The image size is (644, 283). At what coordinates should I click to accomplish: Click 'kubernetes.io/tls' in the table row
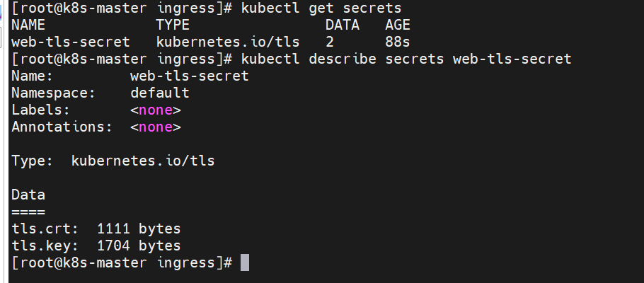click(x=228, y=42)
